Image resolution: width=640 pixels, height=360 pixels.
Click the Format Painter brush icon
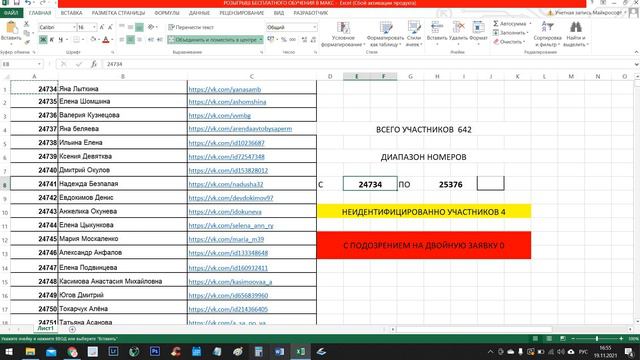click(x=27, y=42)
